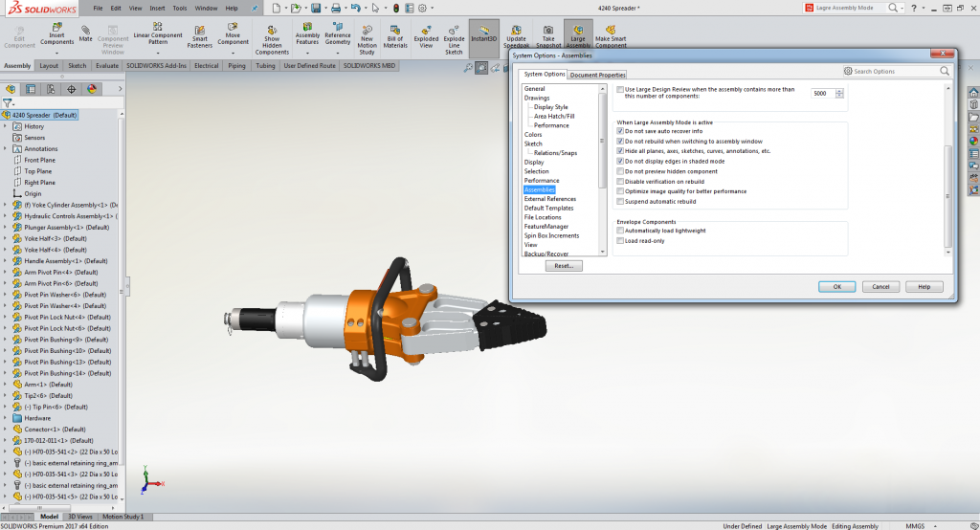
Task: Switch to PropertyManager tab icon
Action: [31, 89]
